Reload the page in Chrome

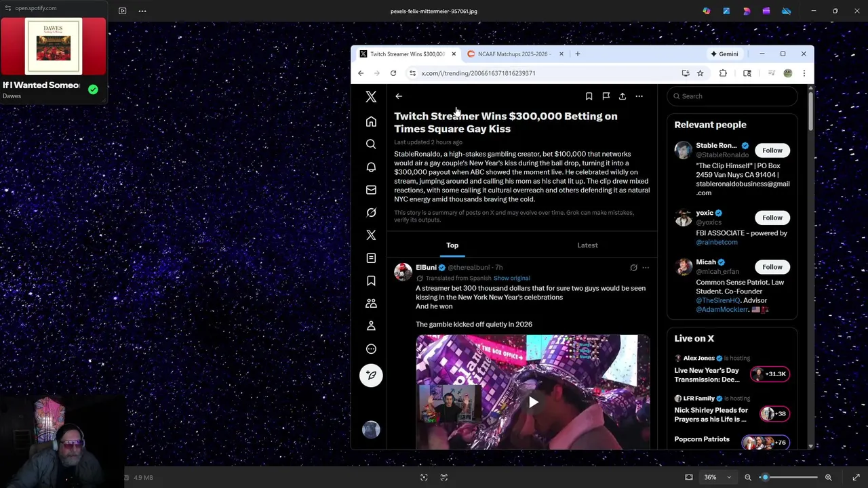tap(393, 73)
